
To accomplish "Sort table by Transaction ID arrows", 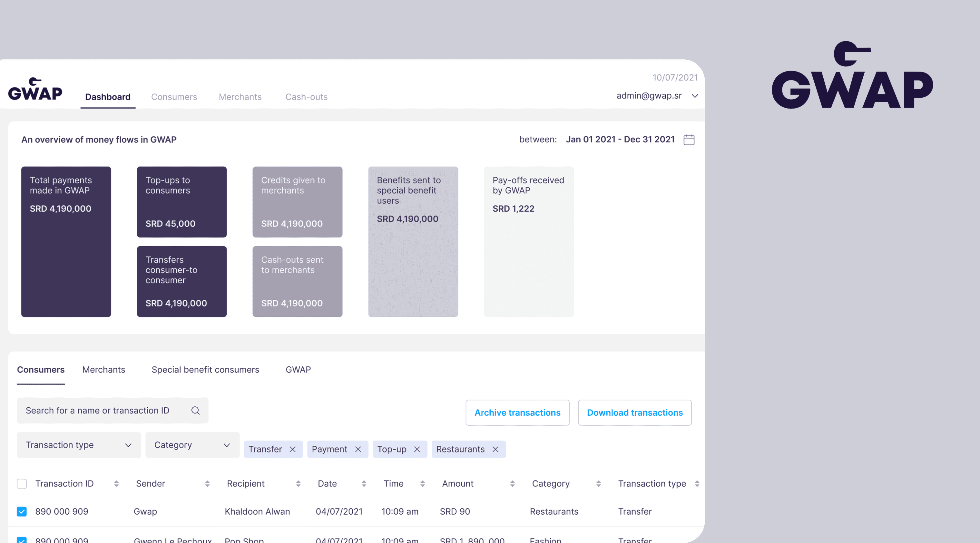I will pos(116,484).
